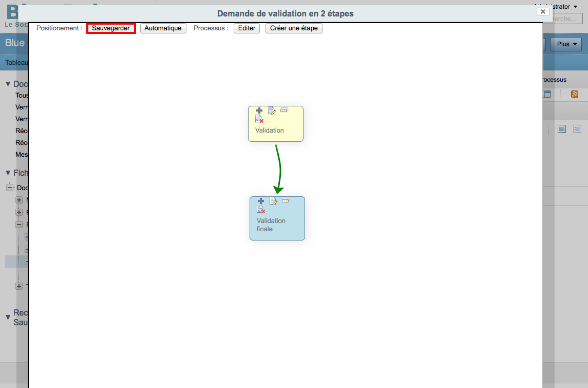Click the green transition arrow between steps
Viewport: 588px width, 388px height.
pyautogui.click(x=279, y=169)
